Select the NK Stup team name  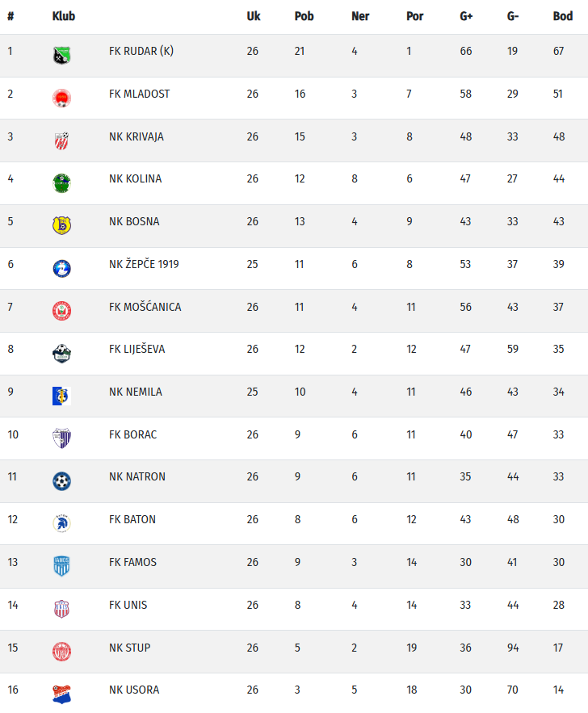pos(129,648)
